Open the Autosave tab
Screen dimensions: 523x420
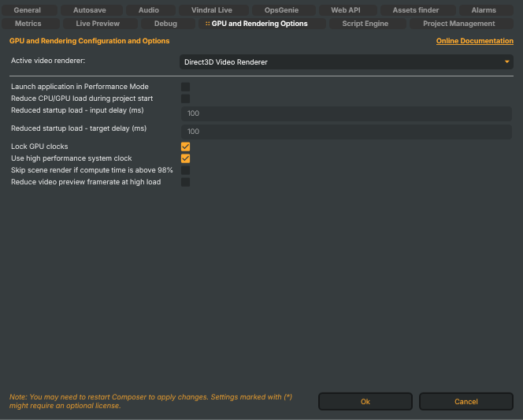91,10
